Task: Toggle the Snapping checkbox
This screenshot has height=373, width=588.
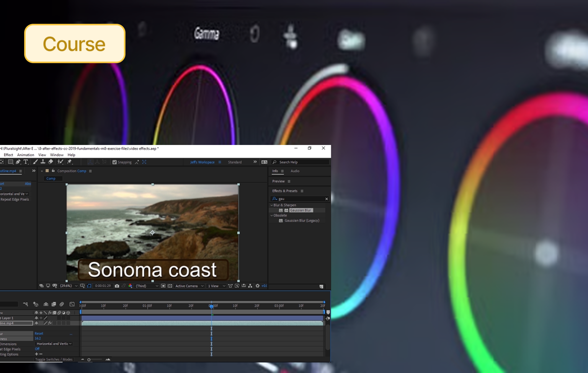Action: pyautogui.click(x=114, y=162)
